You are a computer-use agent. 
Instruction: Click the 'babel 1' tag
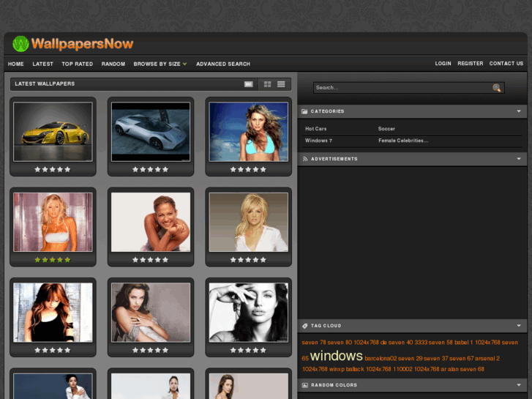coord(464,343)
